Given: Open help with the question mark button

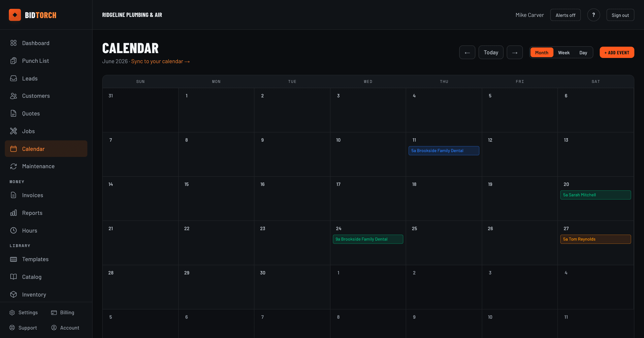Looking at the screenshot, I should pos(593,15).
